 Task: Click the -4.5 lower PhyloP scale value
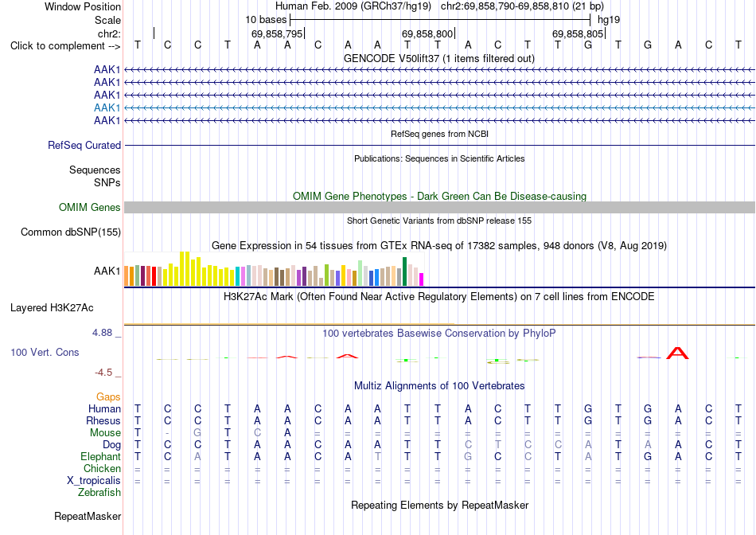103,373
